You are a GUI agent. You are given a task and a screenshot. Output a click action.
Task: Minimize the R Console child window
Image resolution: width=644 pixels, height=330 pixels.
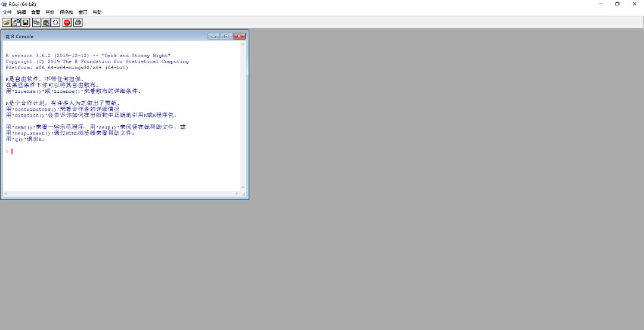213,36
